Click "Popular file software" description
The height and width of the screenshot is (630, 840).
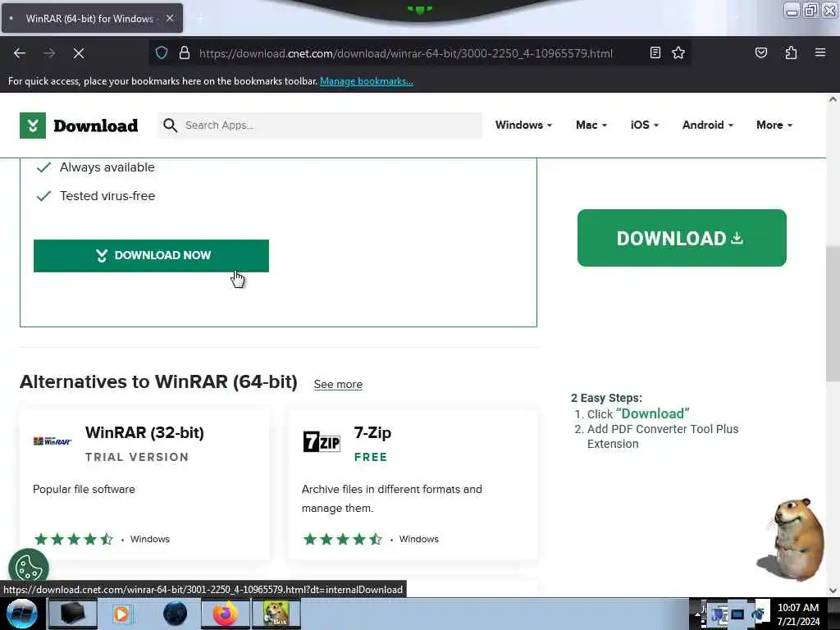click(x=84, y=489)
